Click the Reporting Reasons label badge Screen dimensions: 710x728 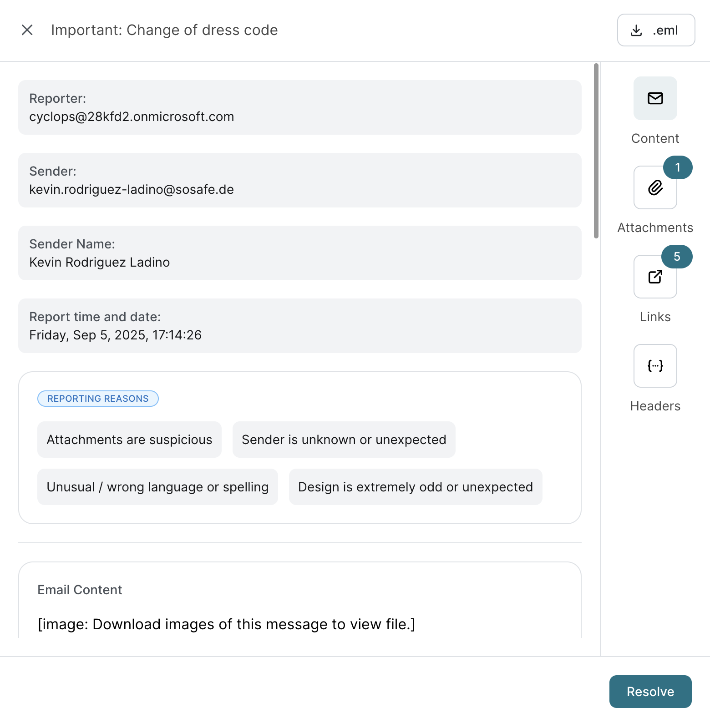[x=98, y=399]
